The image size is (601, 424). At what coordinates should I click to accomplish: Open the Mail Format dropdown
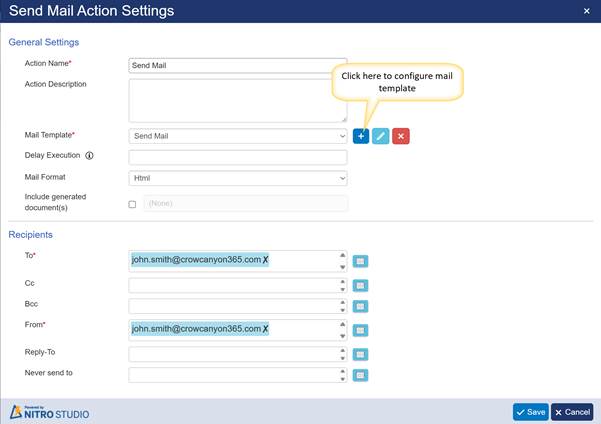coord(238,178)
